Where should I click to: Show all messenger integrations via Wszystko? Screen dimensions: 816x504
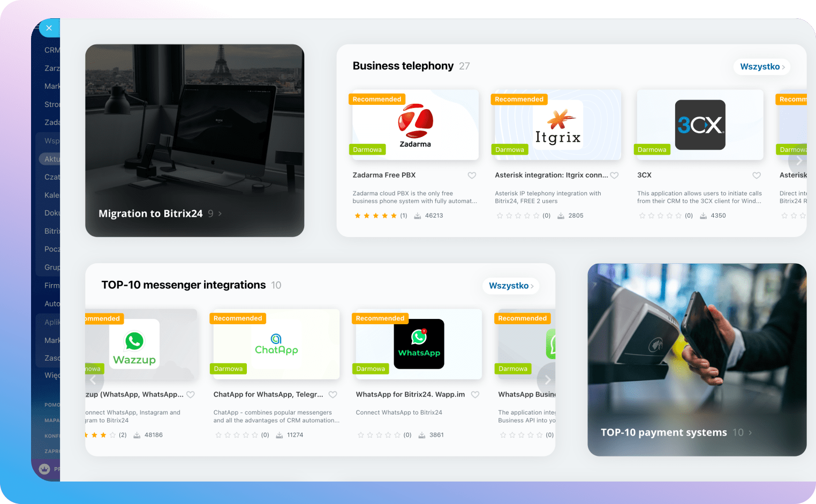click(510, 286)
